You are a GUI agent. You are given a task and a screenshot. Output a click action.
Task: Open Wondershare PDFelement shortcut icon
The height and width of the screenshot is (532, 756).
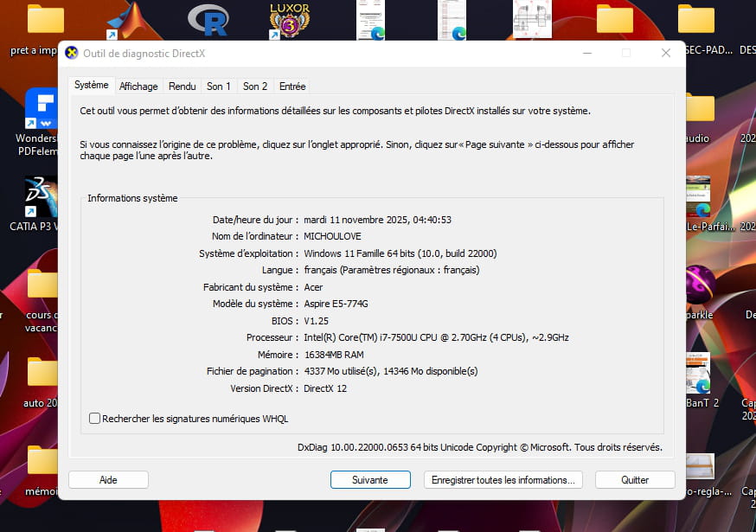point(41,108)
